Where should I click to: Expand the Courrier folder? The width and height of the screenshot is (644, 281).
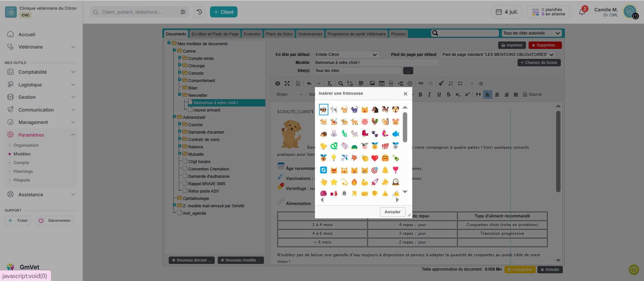[180, 124]
